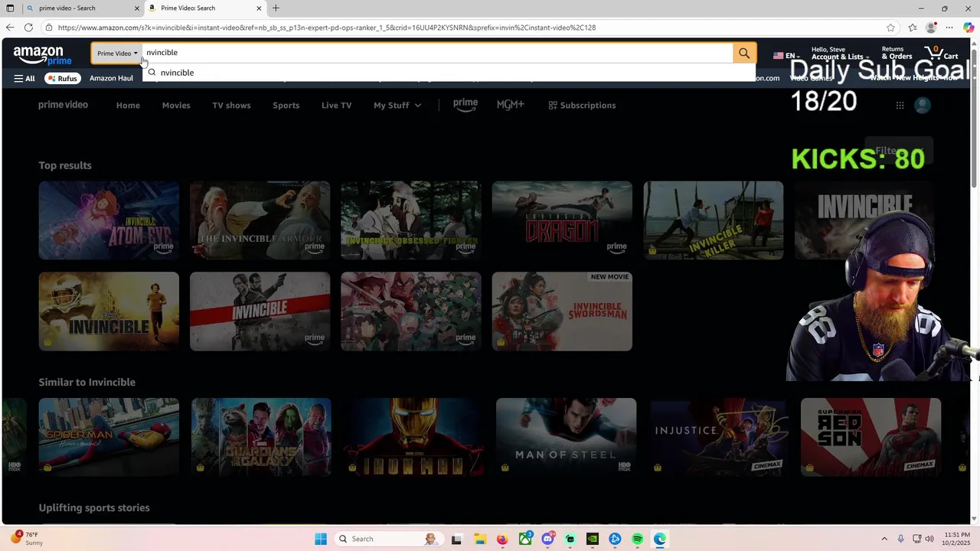Screen dimensions: 980x551
Task: Open the Xbox app from taskbar
Action: (x=525, y=539)
